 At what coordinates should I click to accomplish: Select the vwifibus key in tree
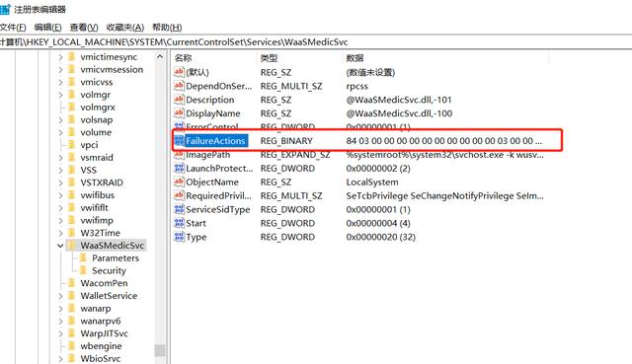click(97, 195)
